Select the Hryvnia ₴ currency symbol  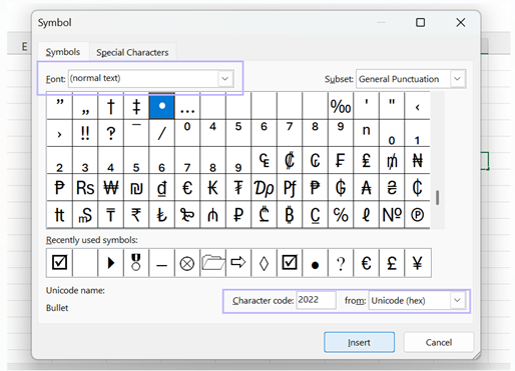pyautogui.click(x=392, y=188)
